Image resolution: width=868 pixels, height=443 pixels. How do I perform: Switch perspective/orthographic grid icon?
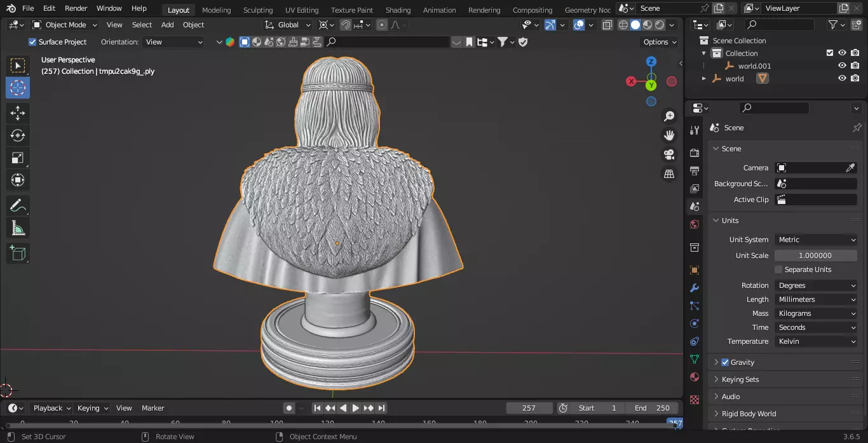coord(669,174)
